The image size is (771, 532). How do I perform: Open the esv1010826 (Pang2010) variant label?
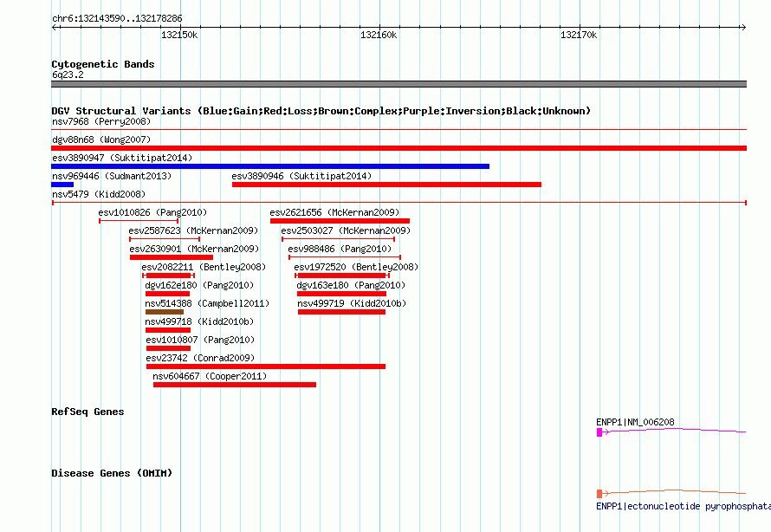(x=152, y=212)
